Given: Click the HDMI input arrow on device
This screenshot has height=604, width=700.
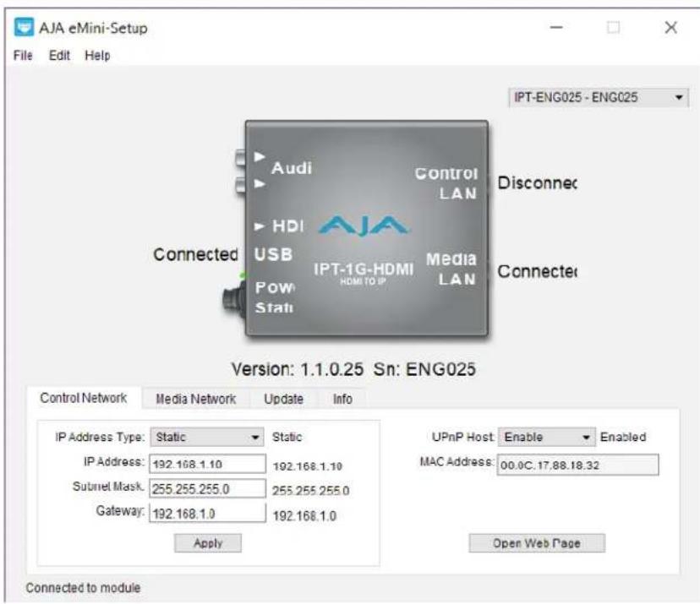Looking at the screenshot, I should [259, 226].
